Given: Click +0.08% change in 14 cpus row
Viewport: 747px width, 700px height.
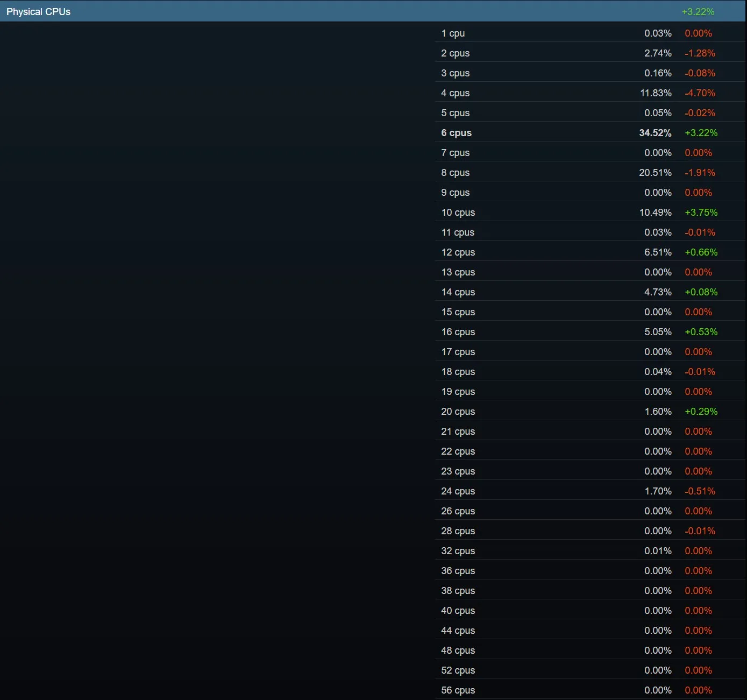Looking at the screenshot, I should (701, 292).
